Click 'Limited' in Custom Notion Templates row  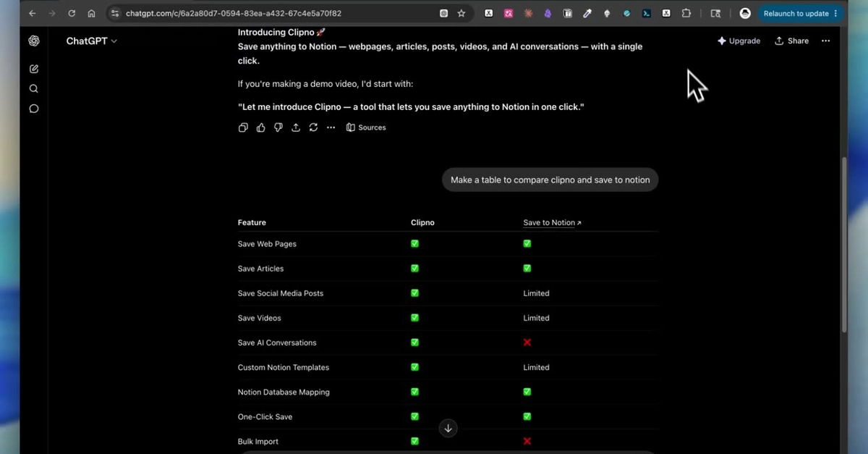point(536,367)
